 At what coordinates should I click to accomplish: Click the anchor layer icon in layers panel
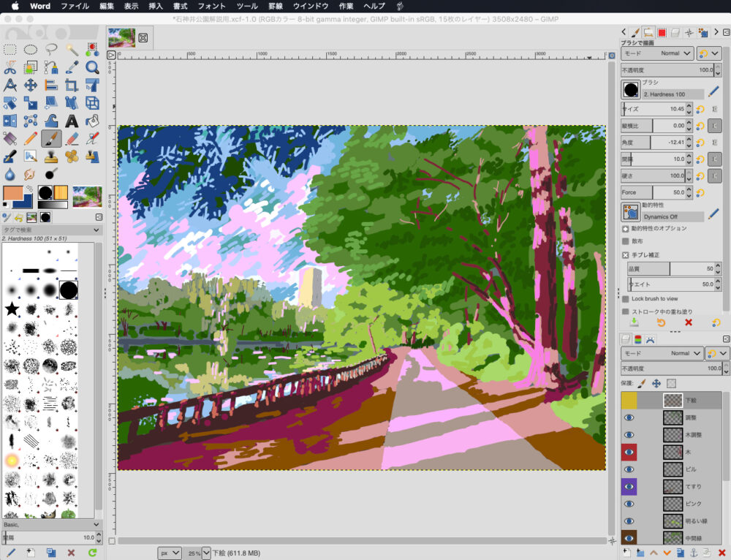(694, 552)
